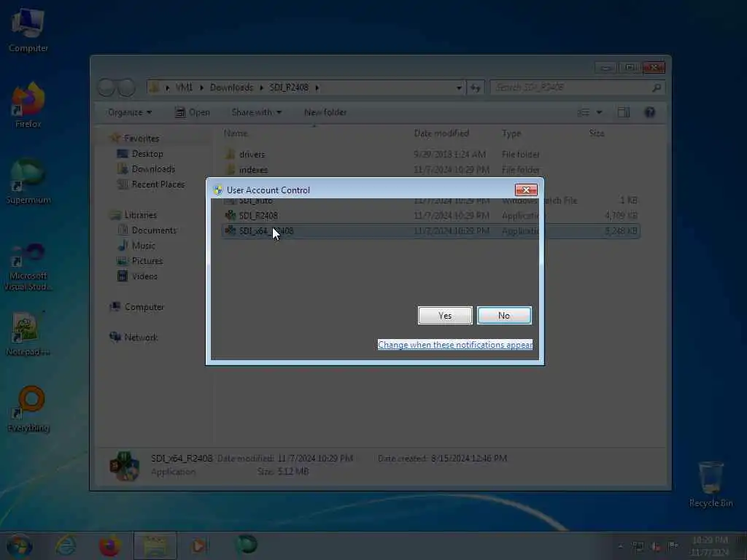Select the drivers folder in Explorer

click(252, 155)
